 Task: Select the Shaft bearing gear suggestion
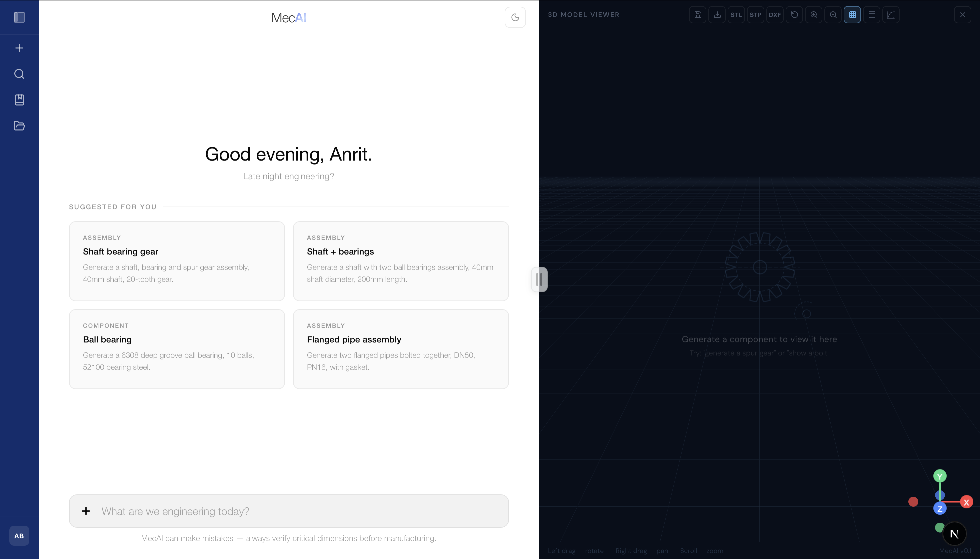(177, 261)
